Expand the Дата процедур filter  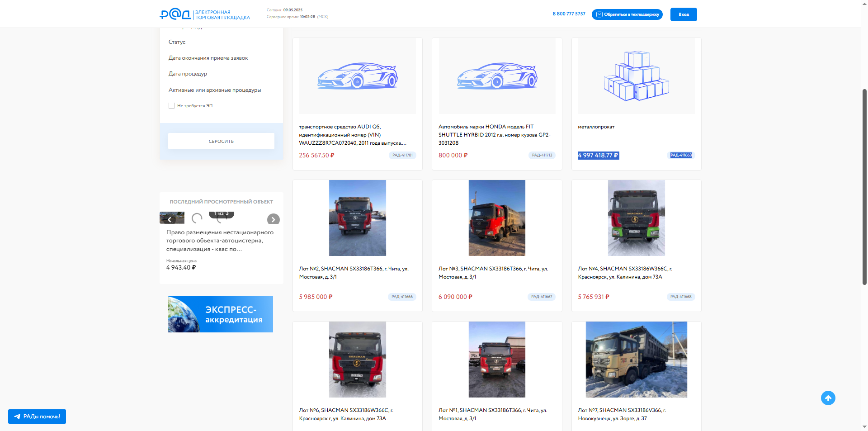(x=188, y=74)
